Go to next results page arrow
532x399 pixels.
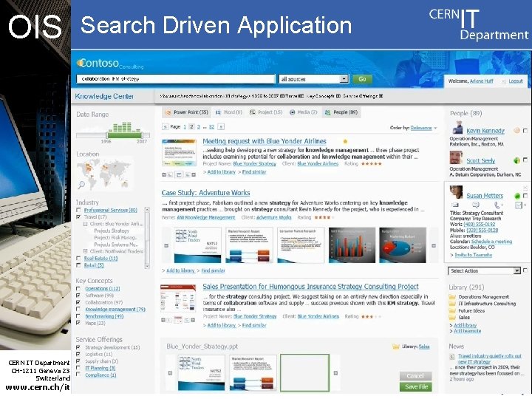click(221, 127)
